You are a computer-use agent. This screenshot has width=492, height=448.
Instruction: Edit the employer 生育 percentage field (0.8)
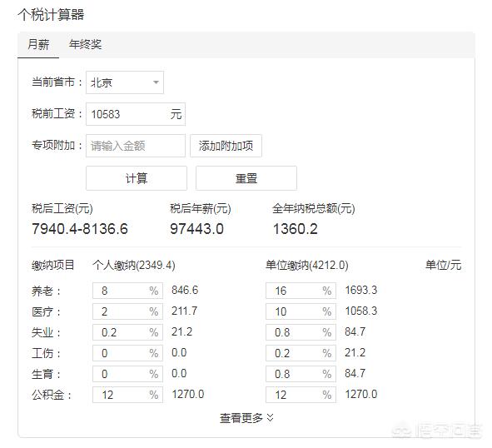coord(301,374)
